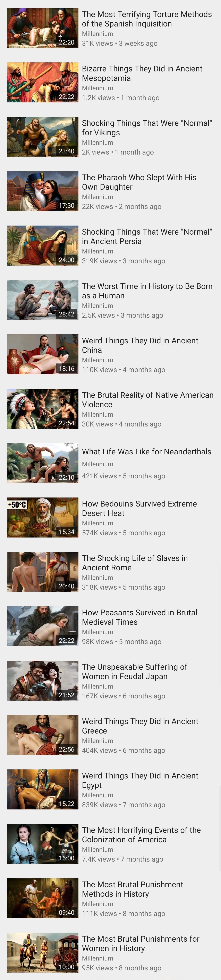221x980 pixels.
Task: Open 'Weird Things They Did in Ancient Egypt'
Action: click(x=140, y=781)
